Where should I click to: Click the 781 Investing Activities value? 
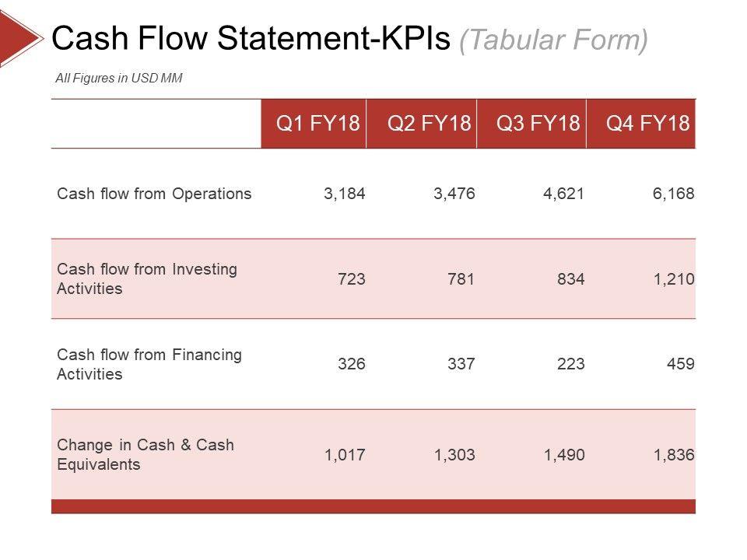point(461,278)
